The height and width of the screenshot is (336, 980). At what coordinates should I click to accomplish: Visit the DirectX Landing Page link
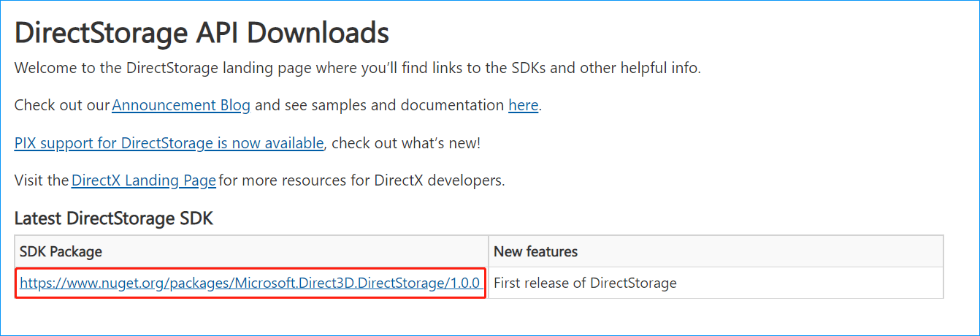(144, 180)
